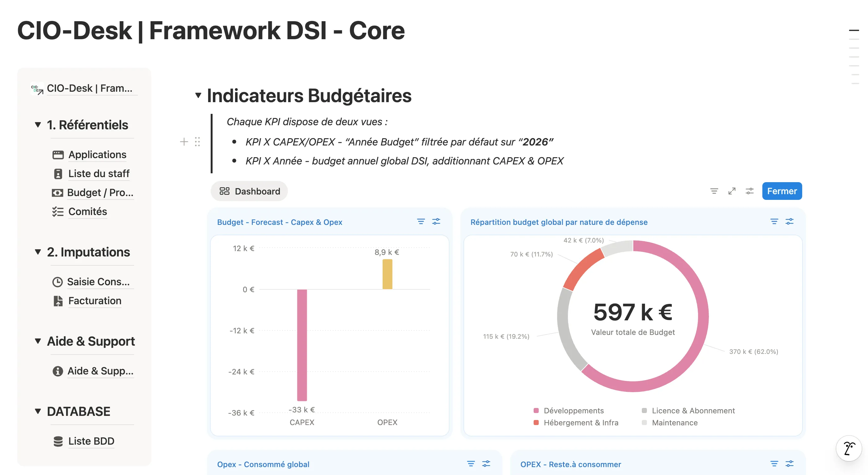This screenshot has height=475, width=868.
Task: Click the six-dot drag handle icon
Action: coord(197,141)
